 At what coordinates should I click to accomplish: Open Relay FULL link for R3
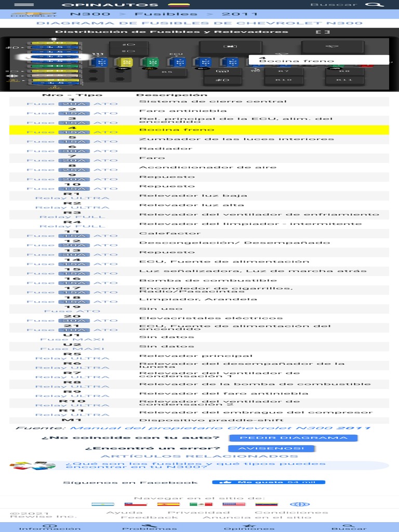72,217
